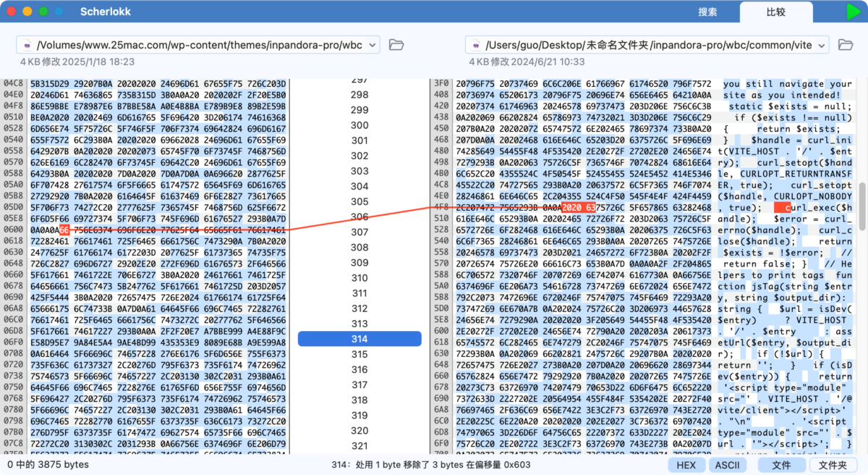Select difference 301 in the list
Viewport: 868px width, 475px height.
(x=359, y=140)
